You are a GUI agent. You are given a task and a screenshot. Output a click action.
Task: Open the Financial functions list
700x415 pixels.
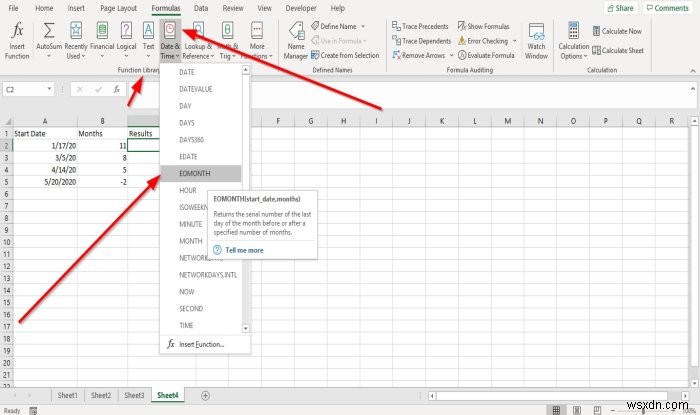(102, 40)
